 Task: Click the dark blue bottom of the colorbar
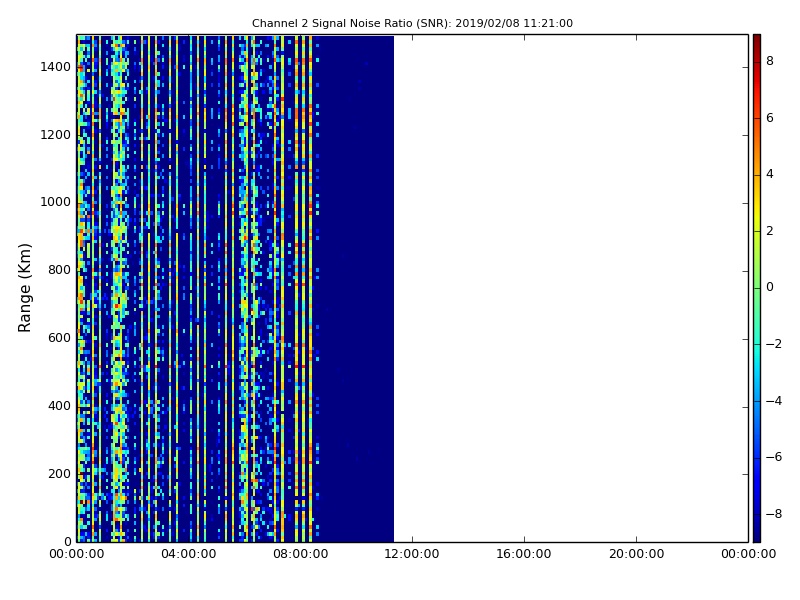click(757, 535)
